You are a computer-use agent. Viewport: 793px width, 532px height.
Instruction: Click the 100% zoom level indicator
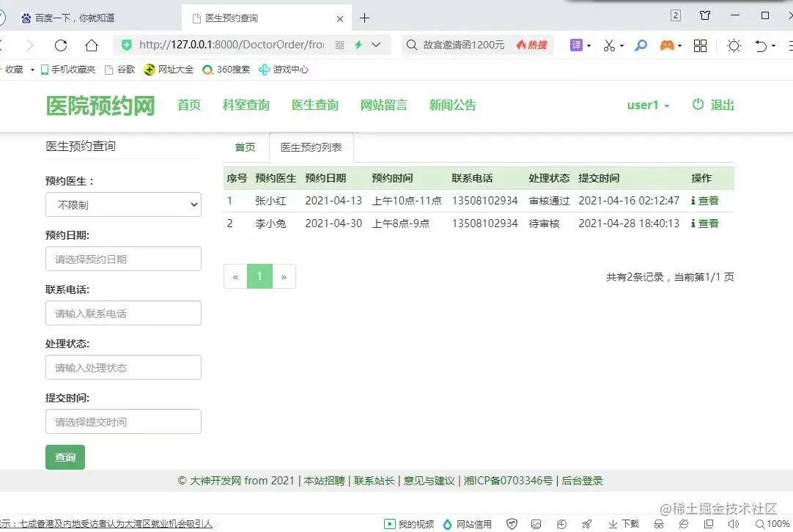pyautogui.click(x=772, y=524)
